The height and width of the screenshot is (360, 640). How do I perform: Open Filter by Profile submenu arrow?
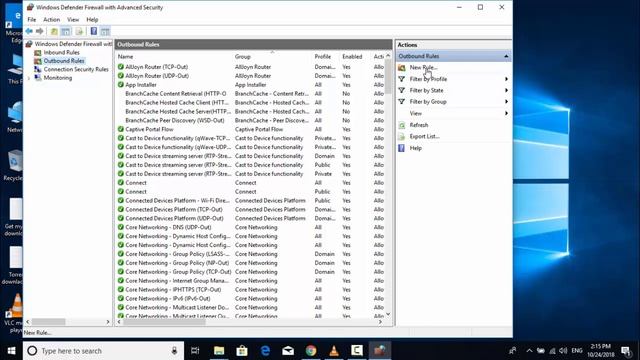[x=506, y=79]
